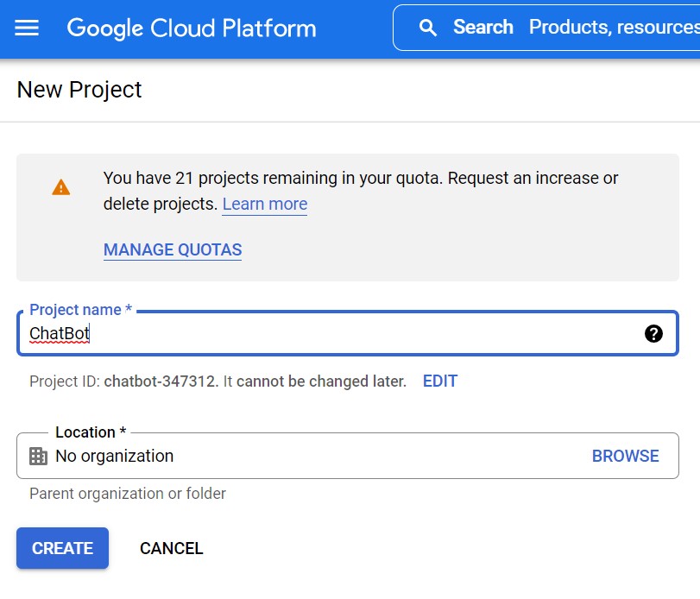700x599 pixels.
Task: Click the 'Parent organization or folder' hint
Action: pyautogui.click(x=128, y=494)
